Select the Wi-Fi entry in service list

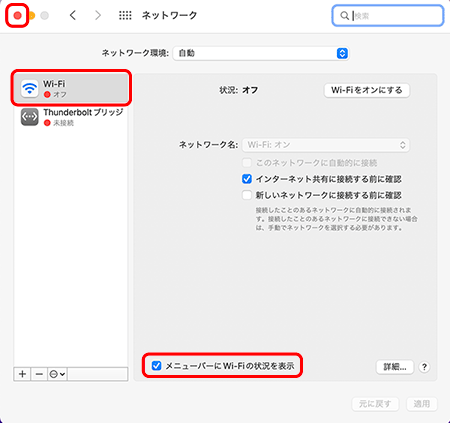click(71, 88)
